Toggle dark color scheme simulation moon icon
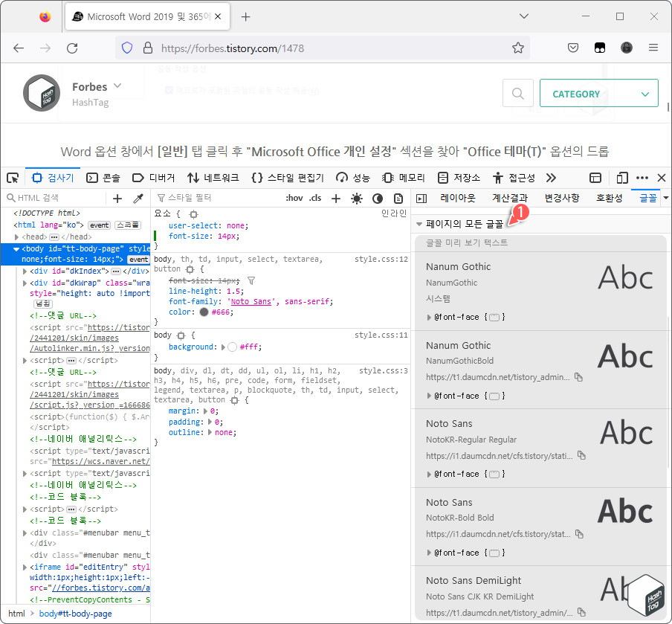 377,198
